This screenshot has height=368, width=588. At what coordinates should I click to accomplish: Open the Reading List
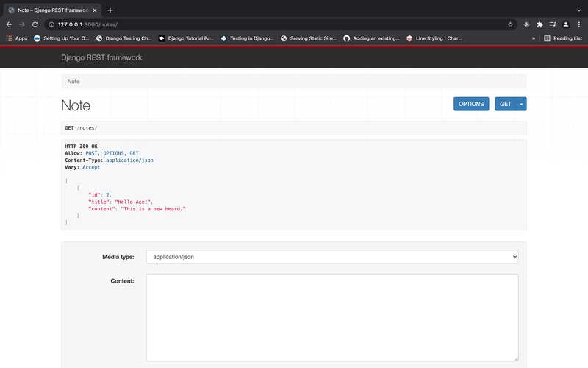pos(563,38)
